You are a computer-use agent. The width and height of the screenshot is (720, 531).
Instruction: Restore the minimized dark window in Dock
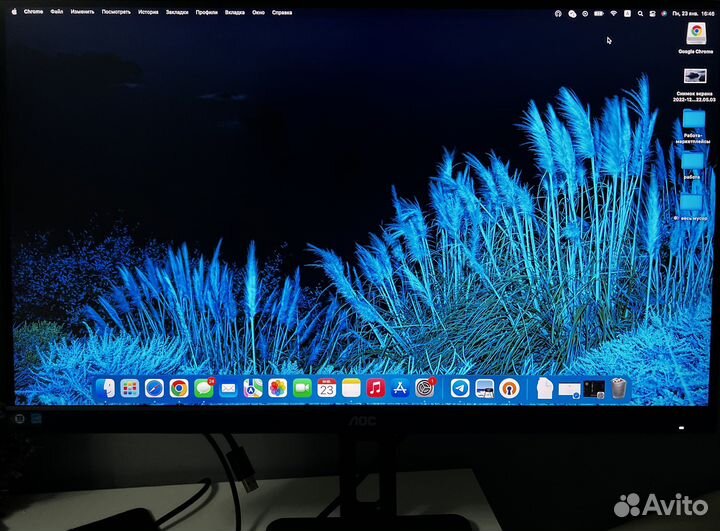tap(594, 390)
